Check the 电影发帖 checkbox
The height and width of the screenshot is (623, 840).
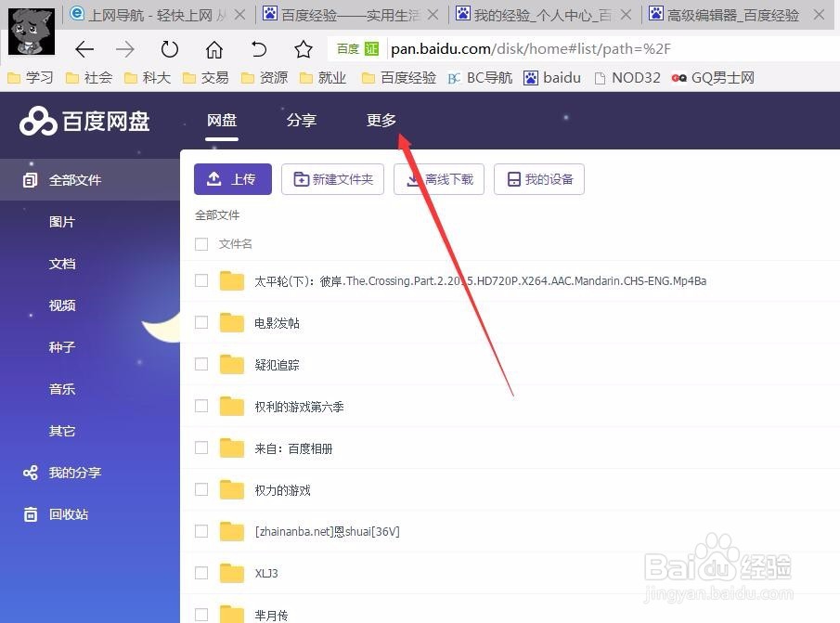[x=201, y=322]
